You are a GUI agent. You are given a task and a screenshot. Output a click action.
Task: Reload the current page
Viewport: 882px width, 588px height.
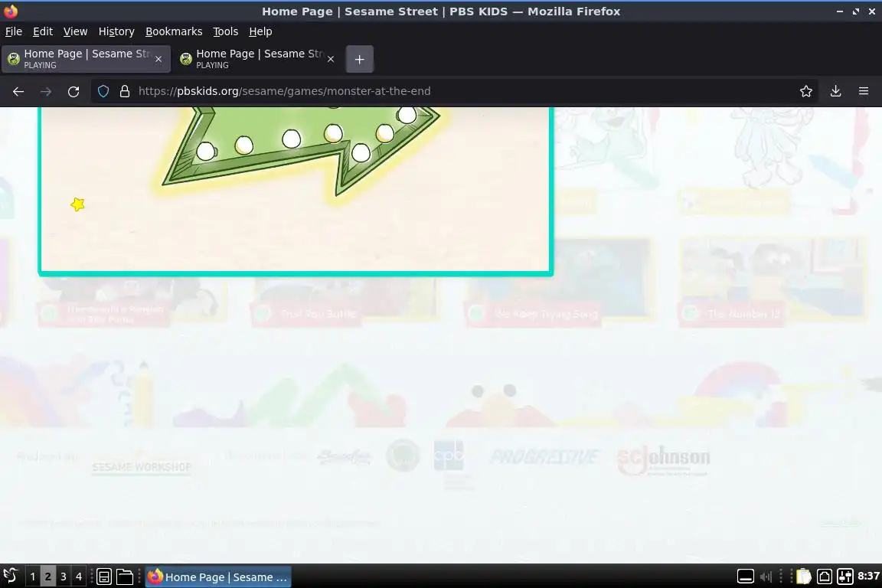coord(73,91)
